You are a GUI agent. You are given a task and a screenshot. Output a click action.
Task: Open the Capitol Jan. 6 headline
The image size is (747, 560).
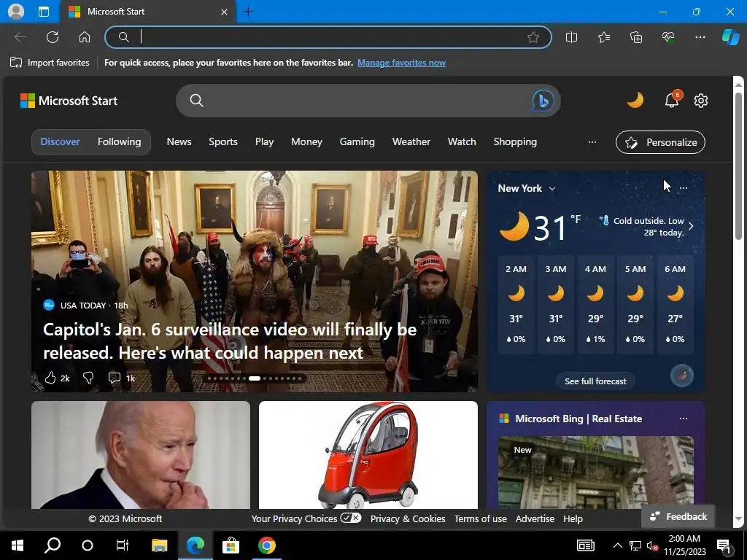tap(230, 341)
